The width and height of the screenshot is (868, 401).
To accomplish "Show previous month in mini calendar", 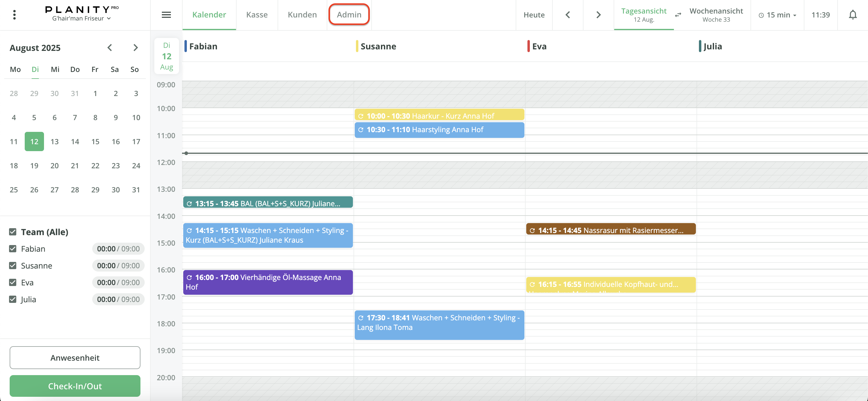I will [x=109, y=48].
